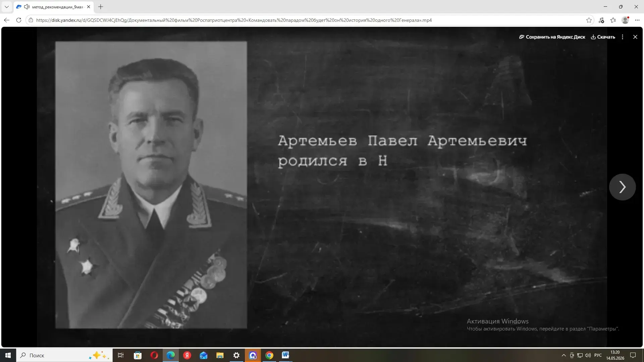Open the calendar from the 13:20 clock
644x362 pixels.
615,355
